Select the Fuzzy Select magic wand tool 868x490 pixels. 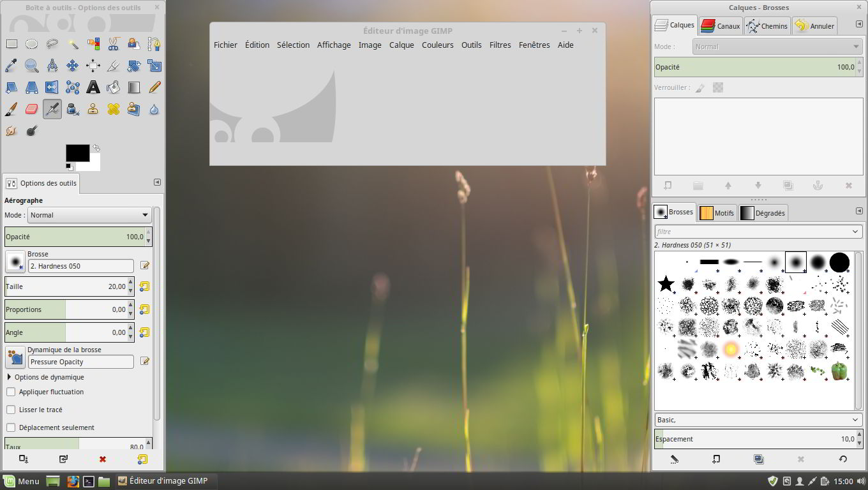tap(73, 44)
